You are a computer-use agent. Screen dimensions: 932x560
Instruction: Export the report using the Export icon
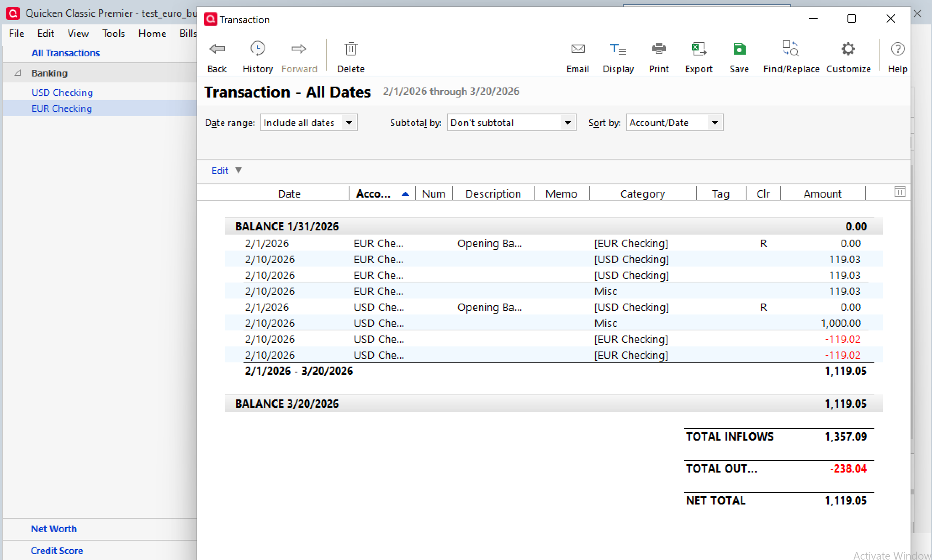tap(699, 49)
